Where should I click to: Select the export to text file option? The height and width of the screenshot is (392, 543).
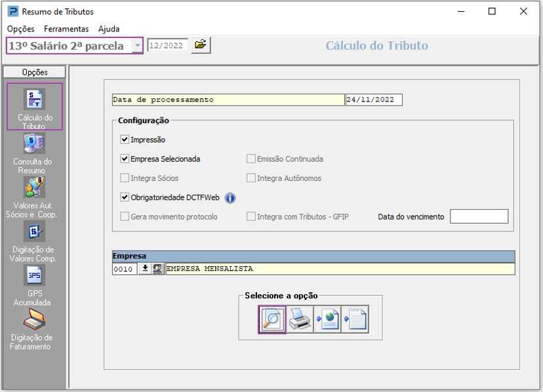[x=355, y=320]
